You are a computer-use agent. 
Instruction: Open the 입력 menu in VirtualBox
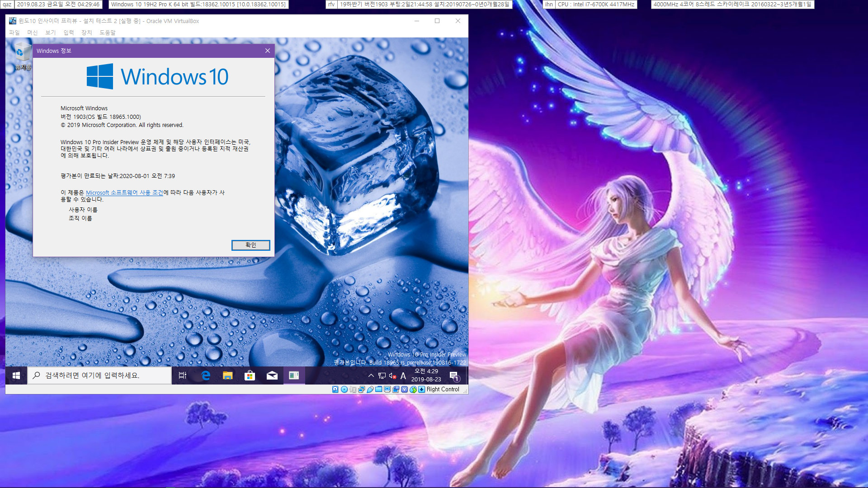pyautogui.click(x=69, y=33)
